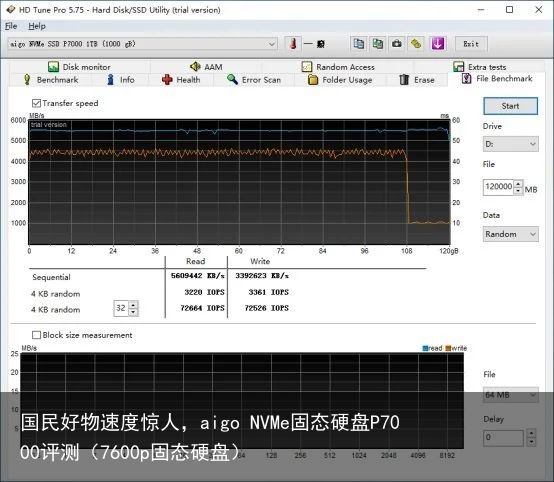Screen dimensions: 554x482
Task: Click HD Tune app icon in title bar
Action: point(11,10)
